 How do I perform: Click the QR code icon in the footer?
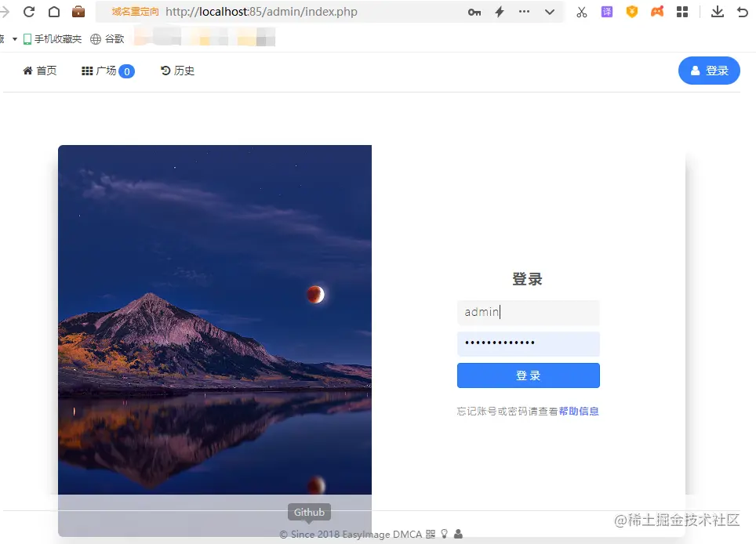[431, 534]
